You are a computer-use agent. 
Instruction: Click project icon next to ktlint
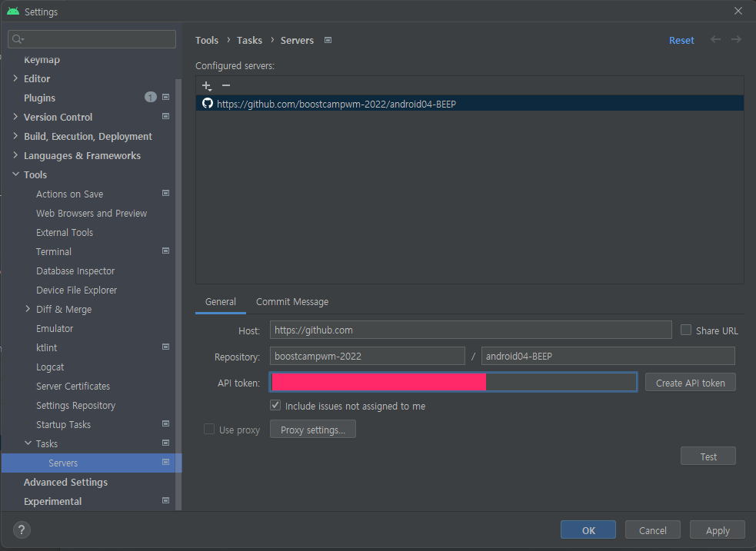166,347
